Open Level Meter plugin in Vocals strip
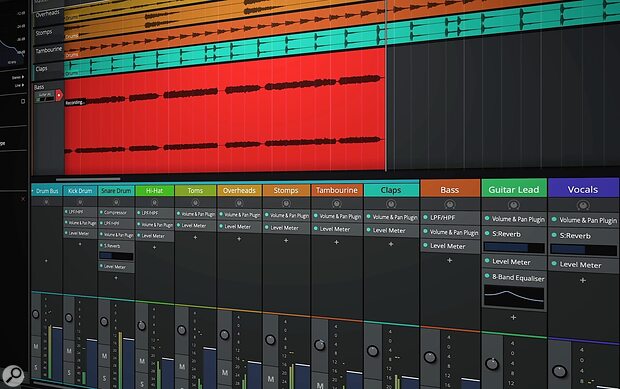The width and height of the screenshot is (620, 389). pyautogui.click(x=584, y=264)
